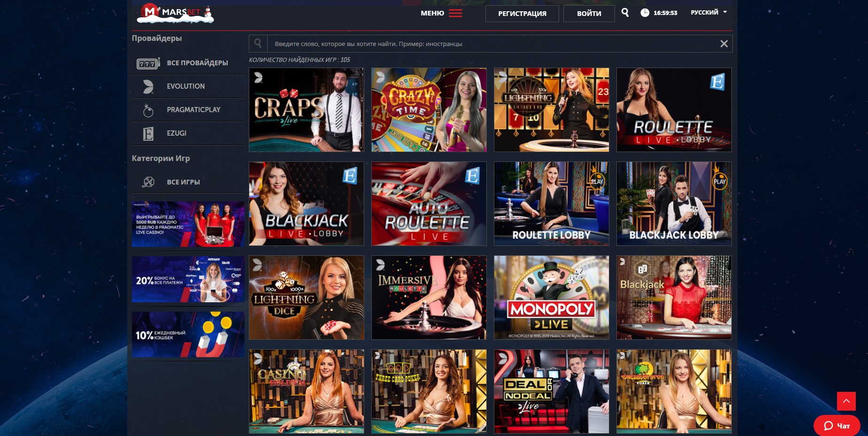Image resolution: width=868 pixels, height=436 pixels.
Task: Open the Three Card Poker game
Action: pos(429,391)
